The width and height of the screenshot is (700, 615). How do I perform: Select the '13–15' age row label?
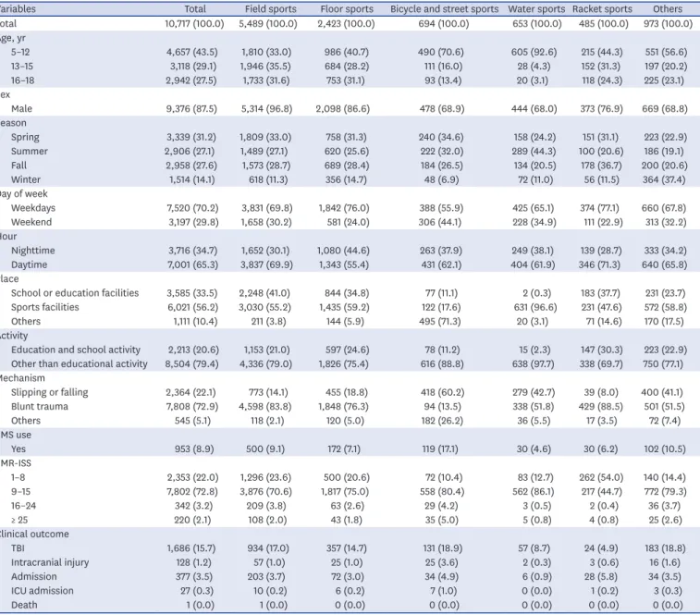pyautogui.click(x=22, y=66)
